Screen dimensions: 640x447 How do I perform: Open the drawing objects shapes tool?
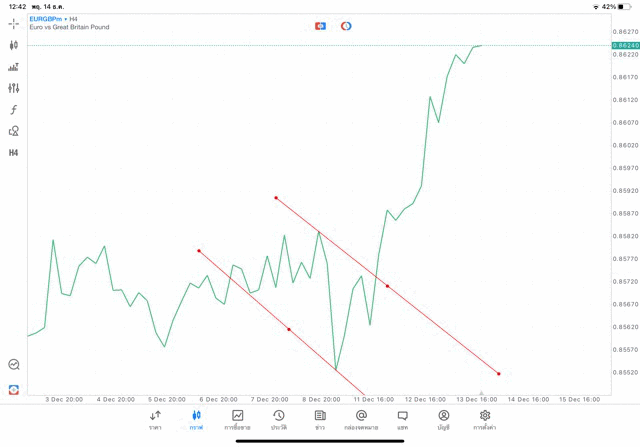coord(14,131)
